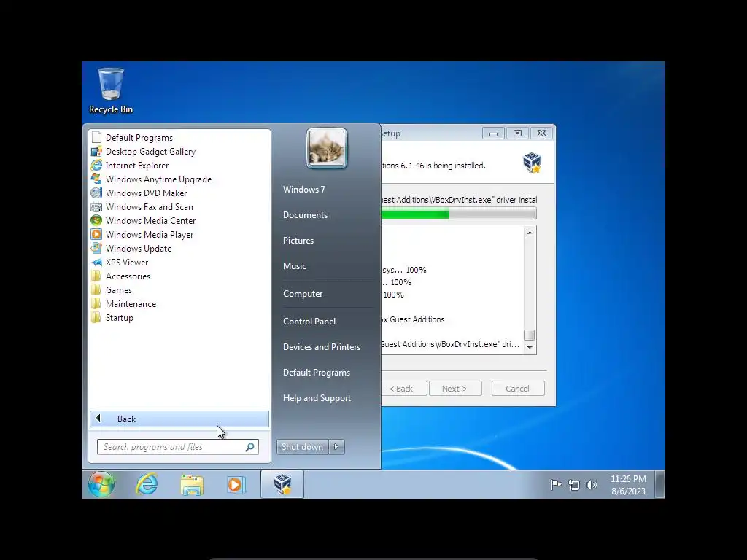Expand the Maintenance folder
Image resolution: width=747 pixels, height=560 pixels.
click(131, 304)
